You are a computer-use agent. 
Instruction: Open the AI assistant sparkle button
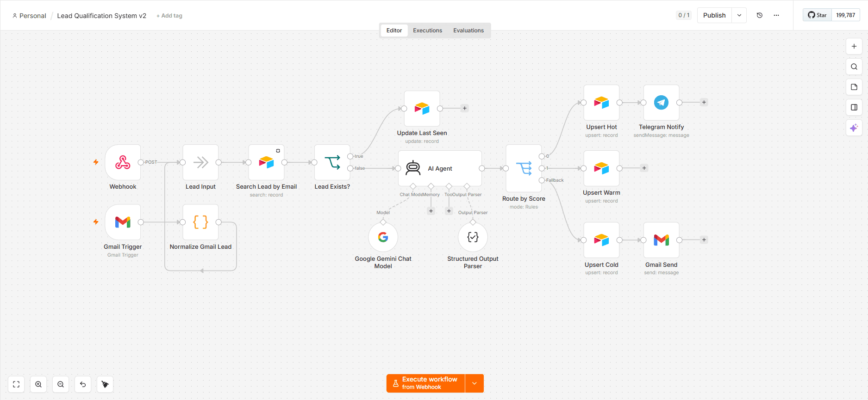tap(854, 128)
